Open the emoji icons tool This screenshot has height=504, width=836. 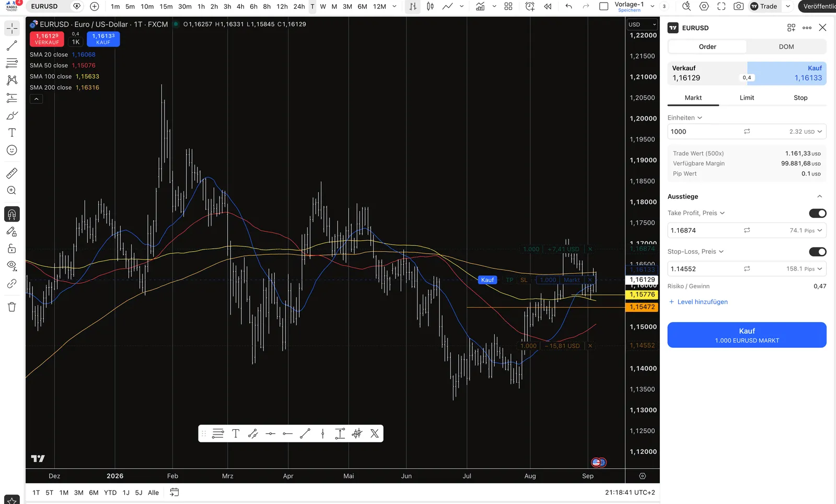pyautogui.click(x=12, y=150)
